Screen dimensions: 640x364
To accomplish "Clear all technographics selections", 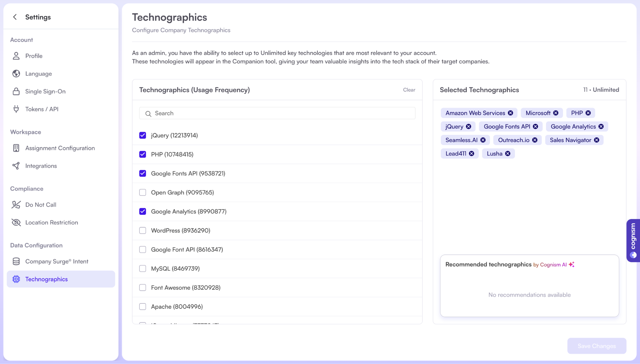I will [x=409, y=90].
